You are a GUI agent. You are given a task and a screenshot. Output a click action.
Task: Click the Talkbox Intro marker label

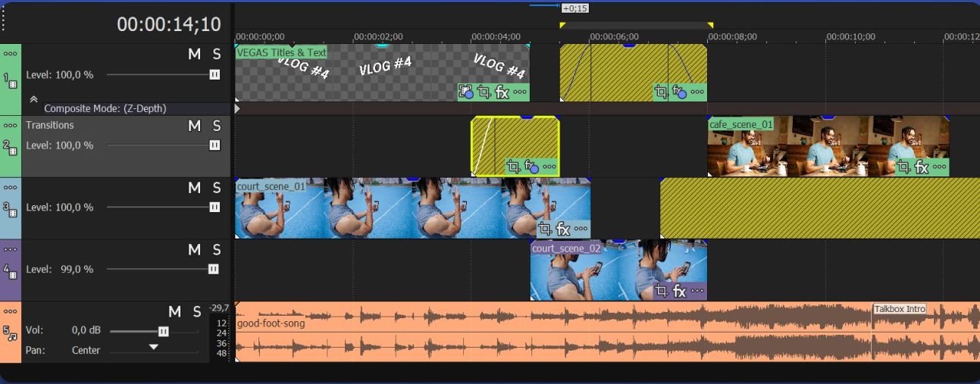[899, 309]
